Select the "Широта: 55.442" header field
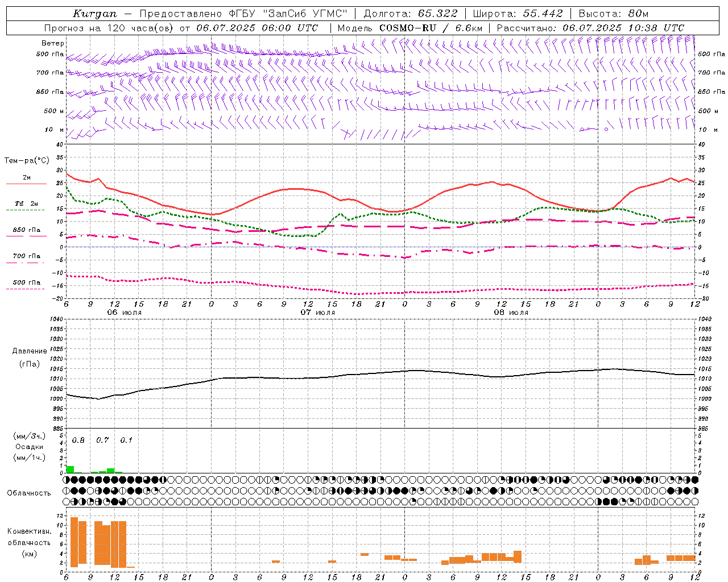728x582 pixels. (x=518, y=14)
